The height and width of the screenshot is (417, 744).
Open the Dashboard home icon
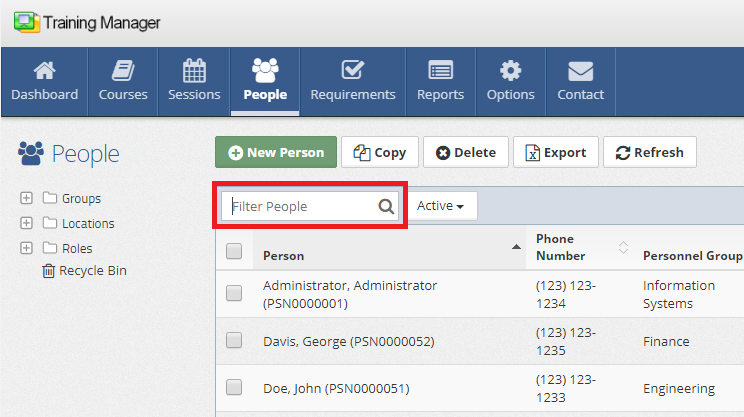[x=44, y=72]
